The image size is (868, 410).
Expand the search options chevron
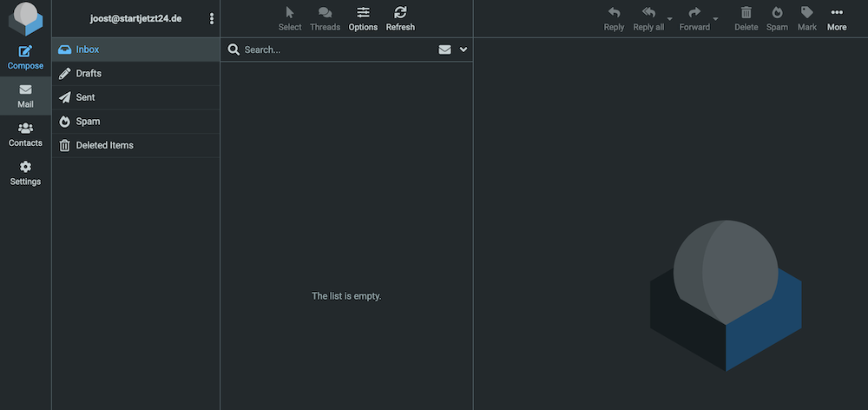[464, 50]
